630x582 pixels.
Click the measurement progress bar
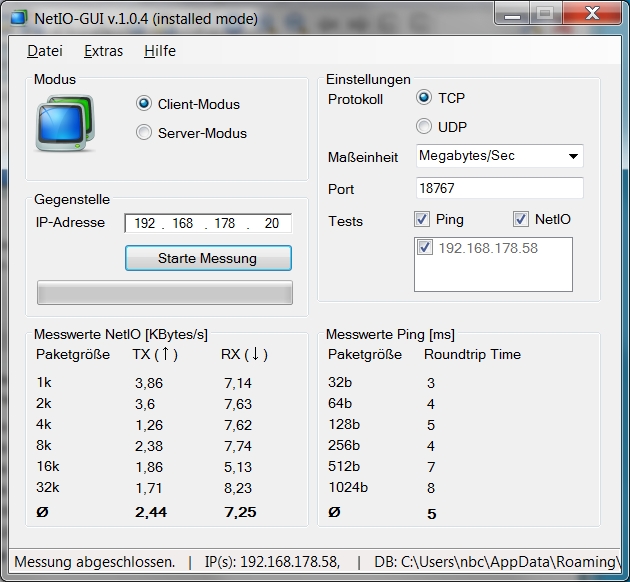click(165, 292)
